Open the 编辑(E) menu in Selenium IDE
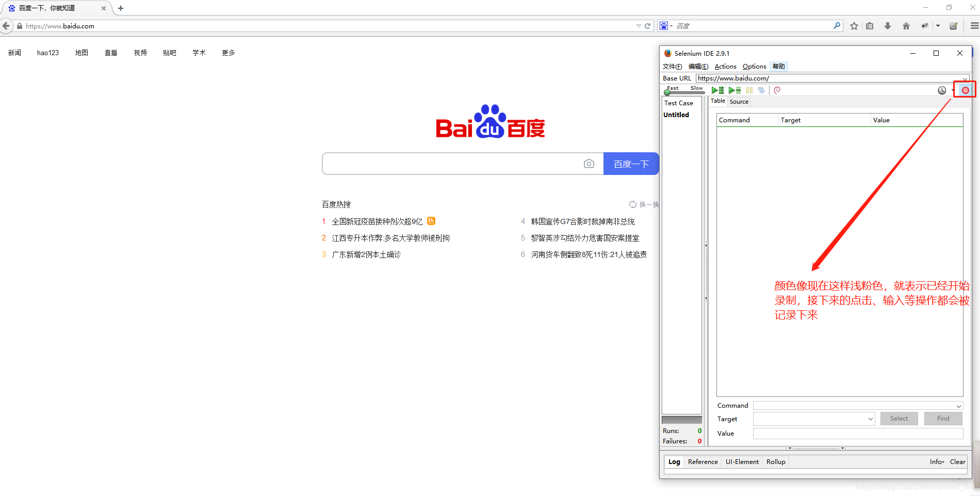The width and height of the screenshot is (980, 496). [x=698, y=67]
